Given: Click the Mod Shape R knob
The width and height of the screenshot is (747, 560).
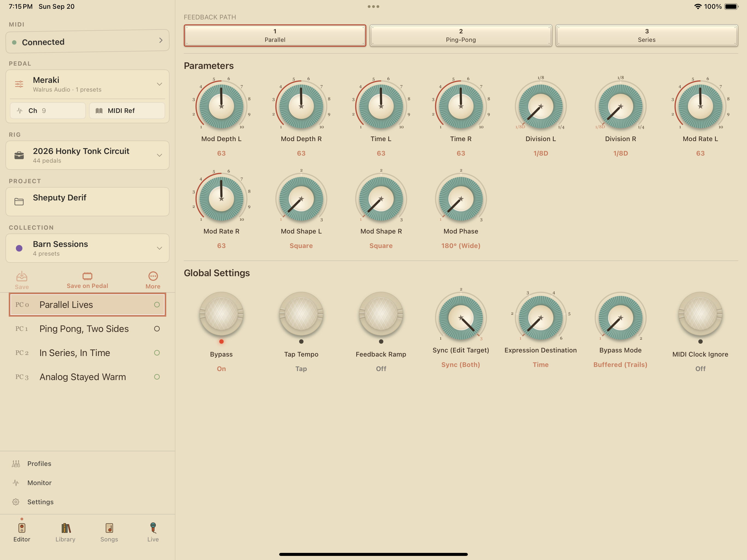Looking at the screenshot, I should [x=381, y=199].
